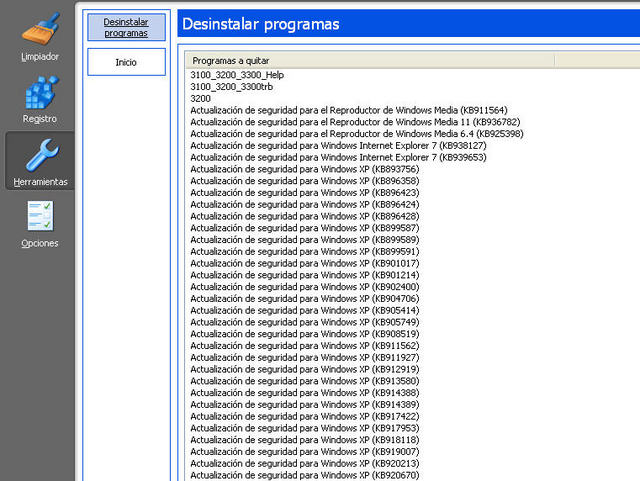The height and width of the screenshot is (481, 640).
Task: Select Windows XP update KB912919
Action: coord(305,369)
